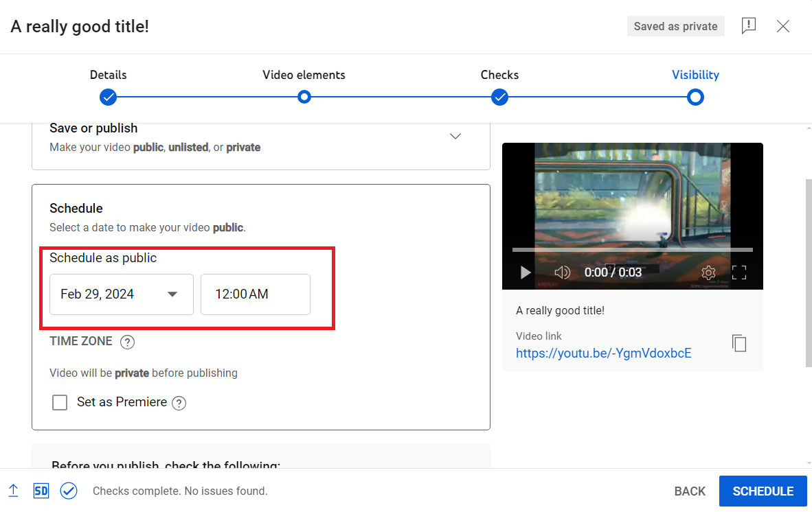Open the send feedback icon
Image resolution: width=812 pixels, height=512 pixels.
(748, 26)
